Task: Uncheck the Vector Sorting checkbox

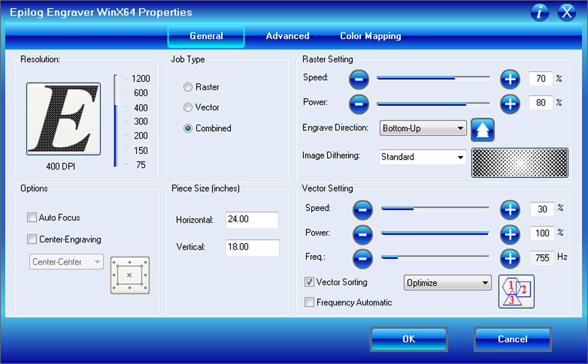Action: [309, 282]
